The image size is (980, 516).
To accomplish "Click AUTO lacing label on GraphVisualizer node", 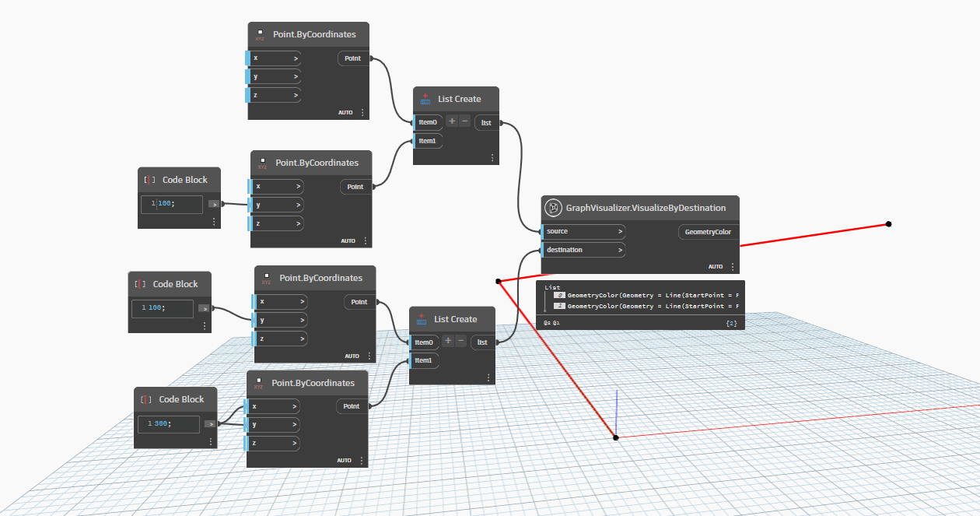I will [x=716, y=266].
